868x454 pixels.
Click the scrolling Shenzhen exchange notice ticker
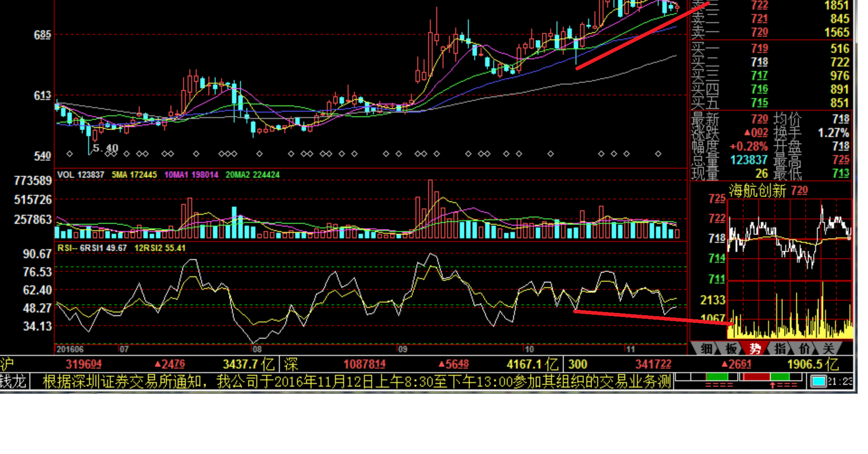[x=357, y=381]
